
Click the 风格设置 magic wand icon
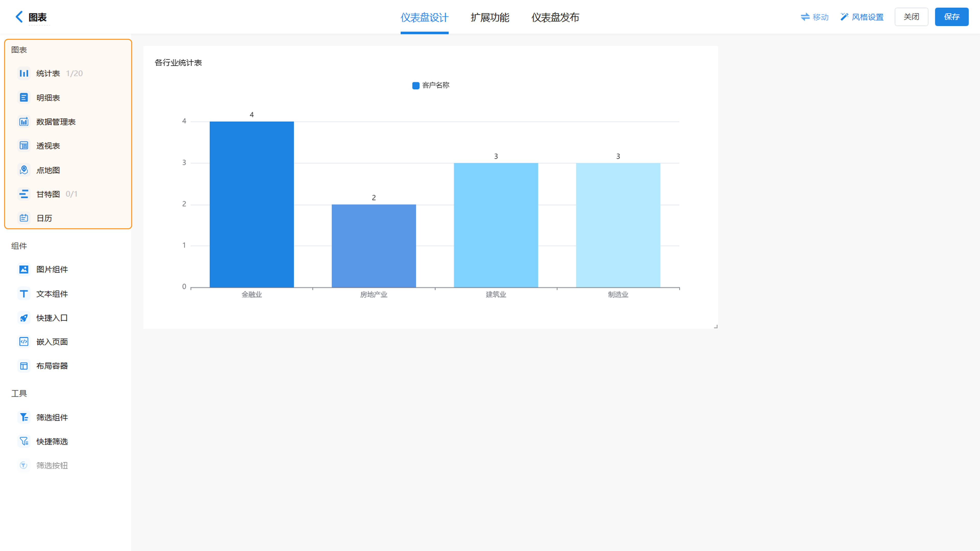[x=844, y=17]
